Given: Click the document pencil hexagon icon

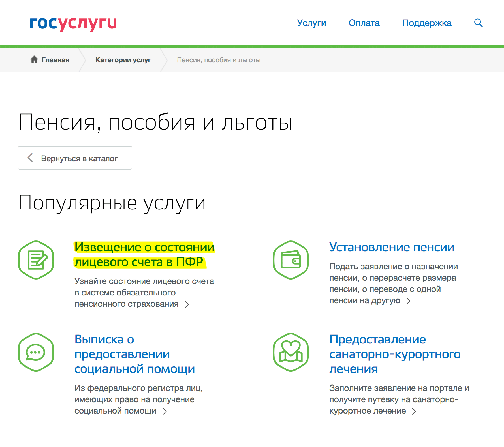Looking at the screenshot, I should (x=36, y=260).
